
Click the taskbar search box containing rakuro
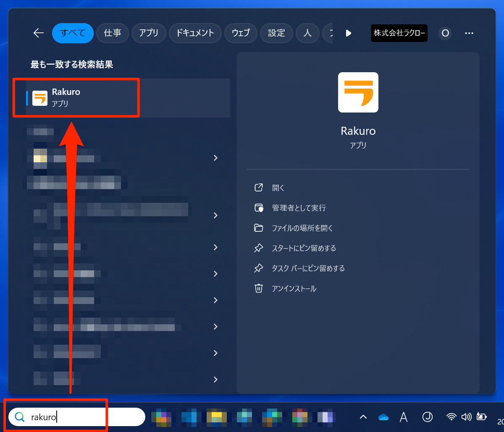pyautogui.click(x=77, y=417)
